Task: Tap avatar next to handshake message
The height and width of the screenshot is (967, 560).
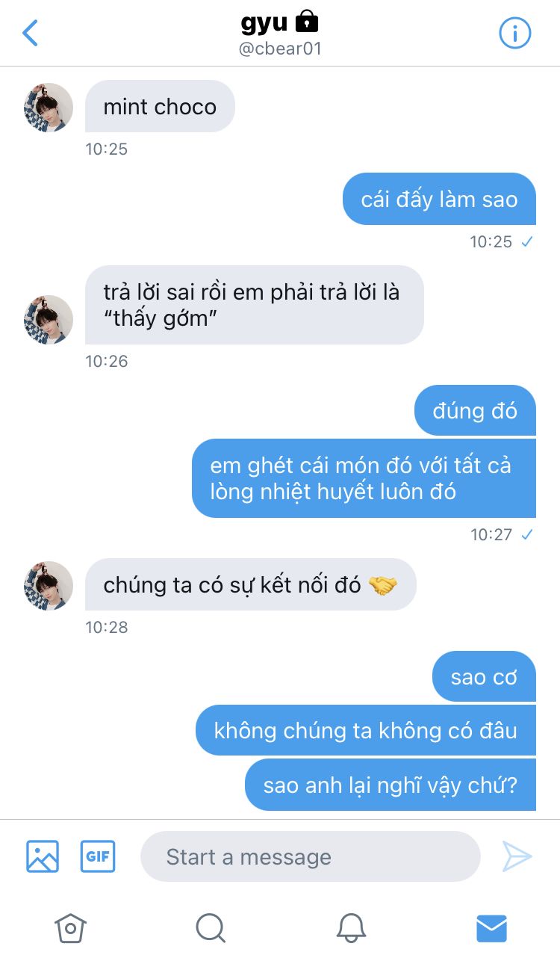Action: [49, 586]
